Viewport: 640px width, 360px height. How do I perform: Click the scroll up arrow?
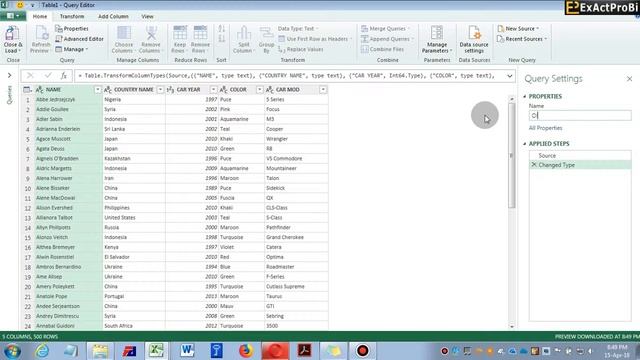[512, 99]
